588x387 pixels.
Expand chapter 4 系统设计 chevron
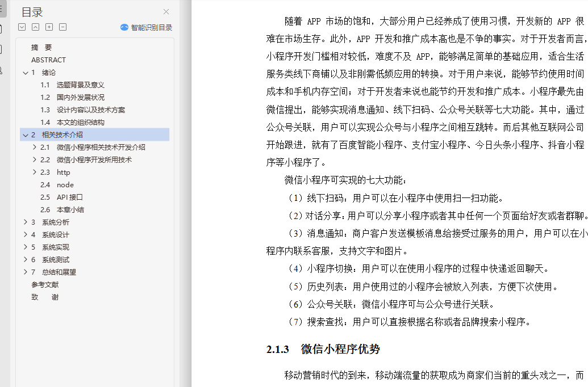click(26, 234)
